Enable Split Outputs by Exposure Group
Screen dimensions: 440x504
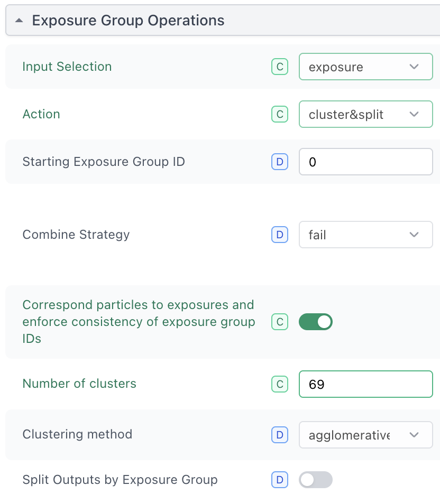[x=316, y=480]
